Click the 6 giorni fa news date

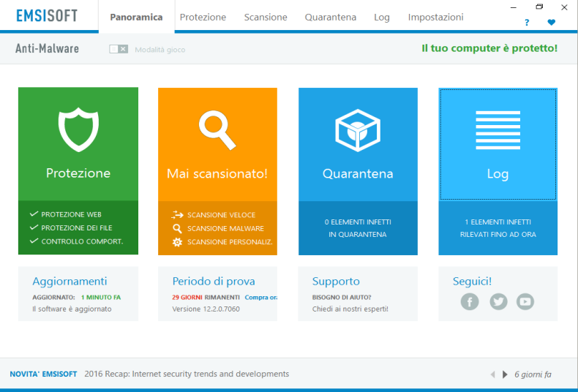(x=533, y=374)
